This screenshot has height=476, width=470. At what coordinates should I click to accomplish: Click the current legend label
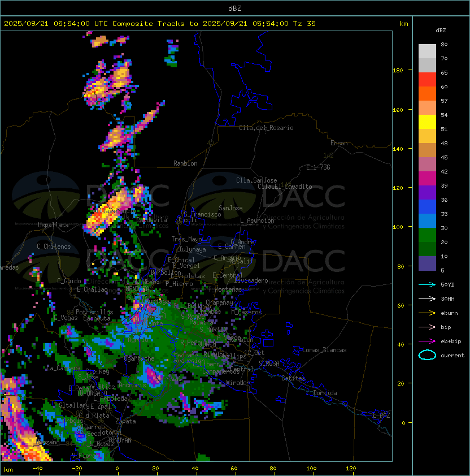point(452,356)
